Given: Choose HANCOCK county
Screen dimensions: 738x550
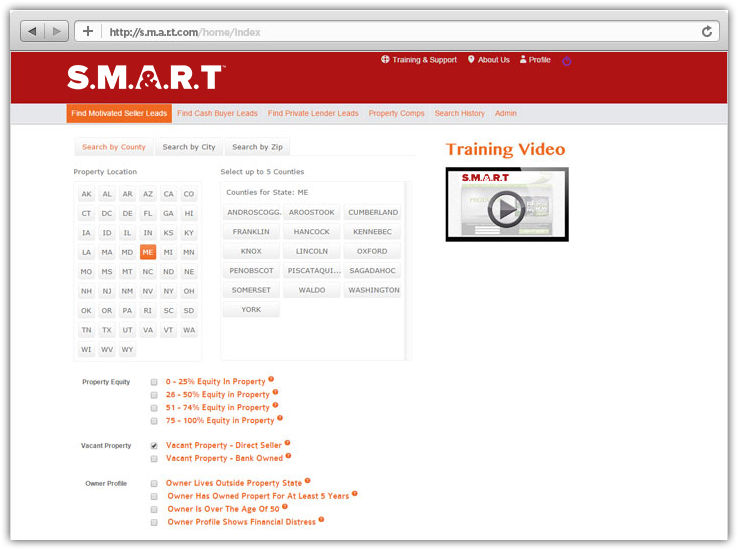Looking at the screenshot, I should click(x=312, y=231).
